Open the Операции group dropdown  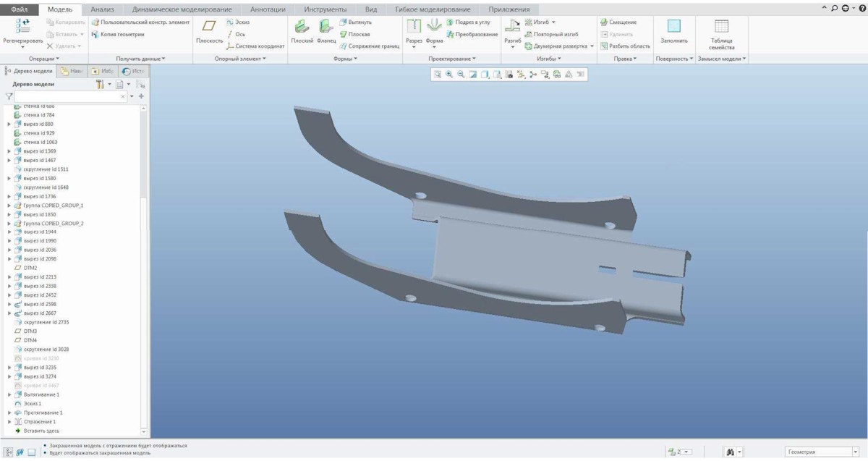click(x=44, y=59)
